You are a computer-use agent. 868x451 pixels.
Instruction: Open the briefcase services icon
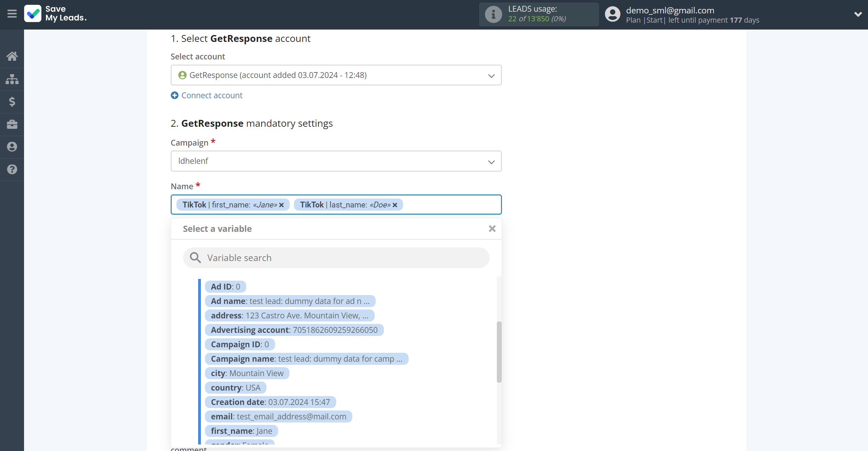[x=12, y=124]
